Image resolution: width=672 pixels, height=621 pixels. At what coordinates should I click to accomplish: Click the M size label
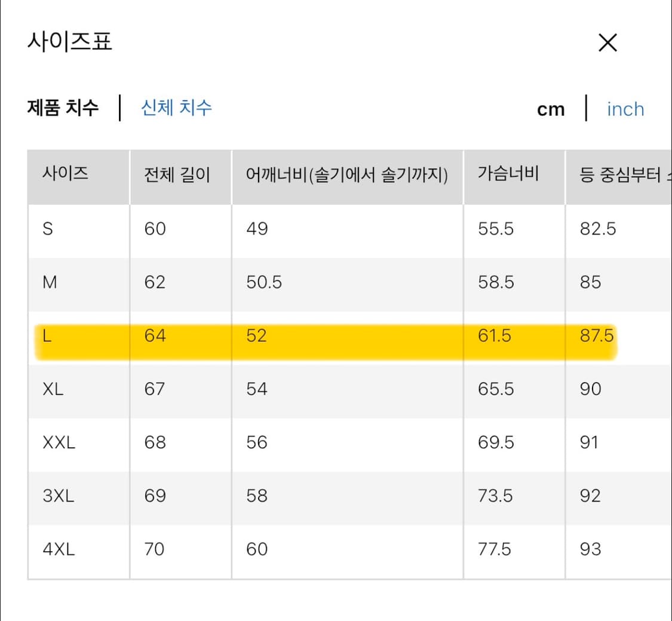(x=51, y=282)
